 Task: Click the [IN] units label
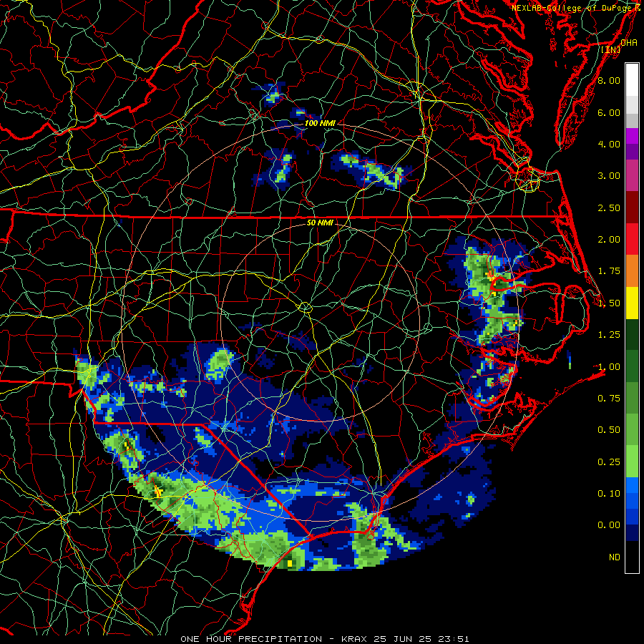(x=610, y=49)
